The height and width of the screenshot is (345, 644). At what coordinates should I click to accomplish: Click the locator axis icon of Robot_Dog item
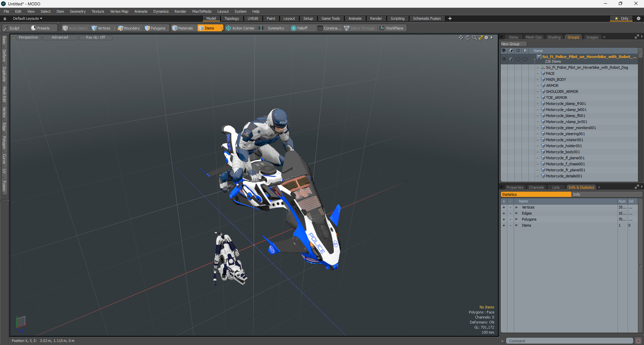click(x=543, y=67)
